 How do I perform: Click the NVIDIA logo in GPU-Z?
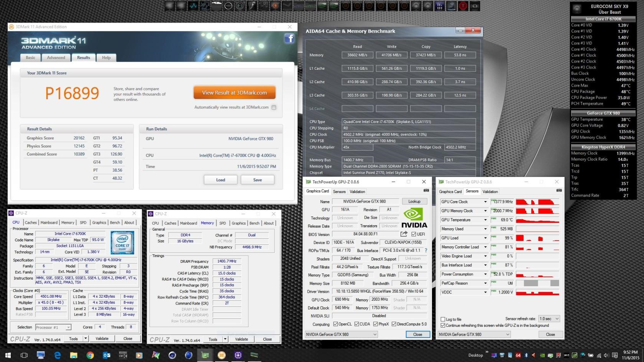coord(414,218)
